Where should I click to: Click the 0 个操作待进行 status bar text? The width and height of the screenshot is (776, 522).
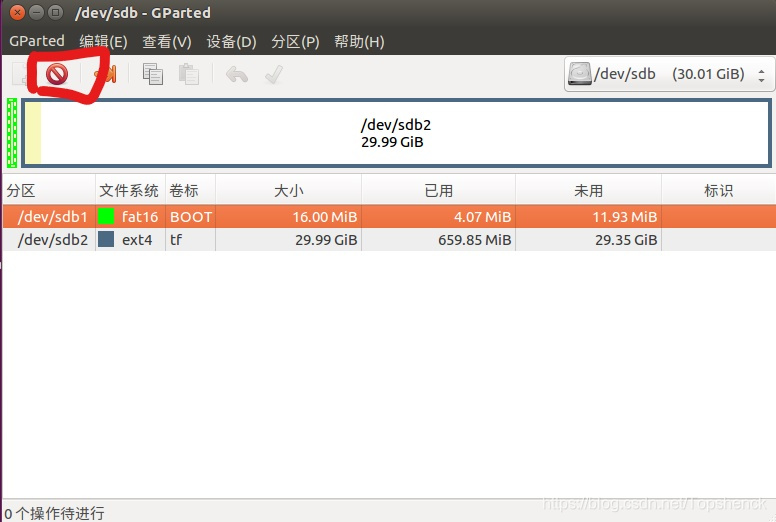point(54,513)
